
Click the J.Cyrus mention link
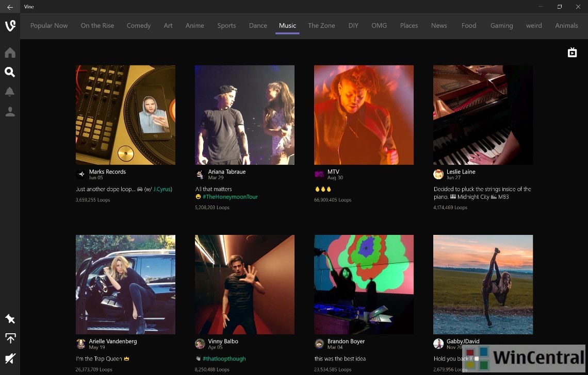(x=162, y=189)
